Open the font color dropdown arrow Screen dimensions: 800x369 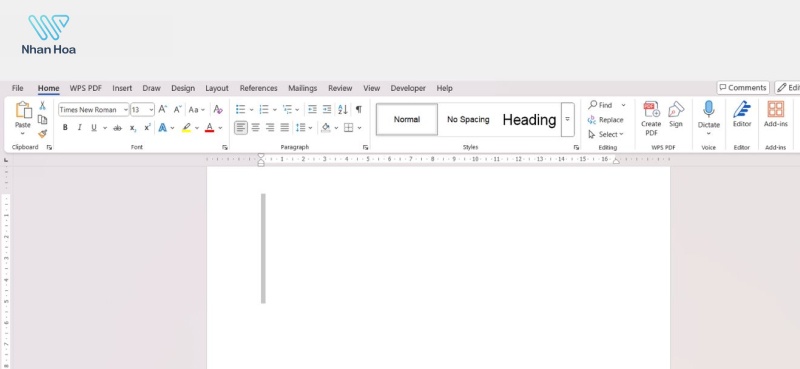(220, 128)
